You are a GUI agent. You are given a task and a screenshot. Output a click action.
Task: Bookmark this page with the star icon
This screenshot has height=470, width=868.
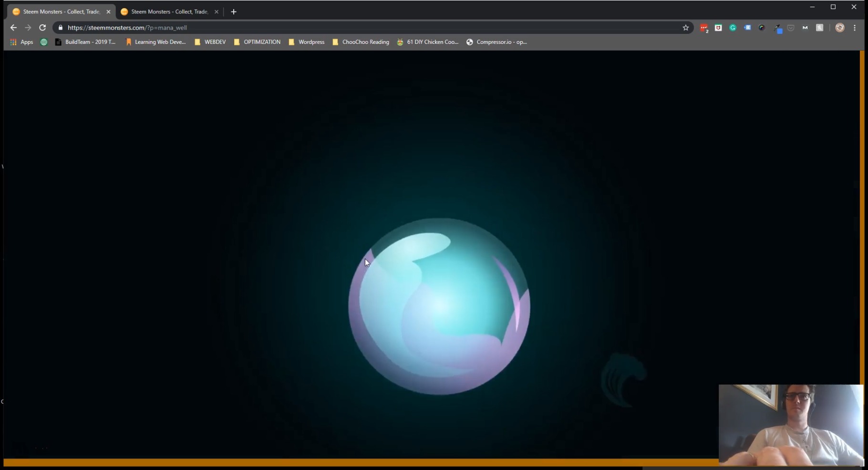pyautogui.click(x=686, y=28)
